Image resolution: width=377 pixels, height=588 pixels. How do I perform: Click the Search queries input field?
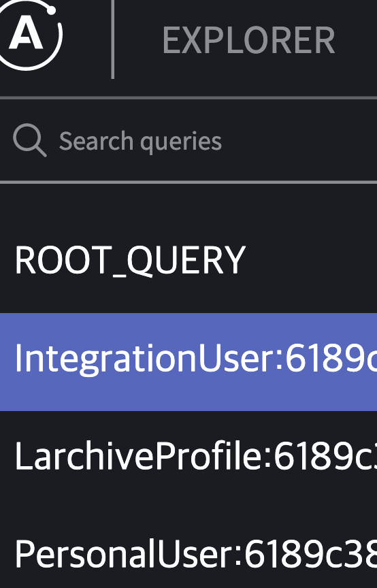point(188,141)
